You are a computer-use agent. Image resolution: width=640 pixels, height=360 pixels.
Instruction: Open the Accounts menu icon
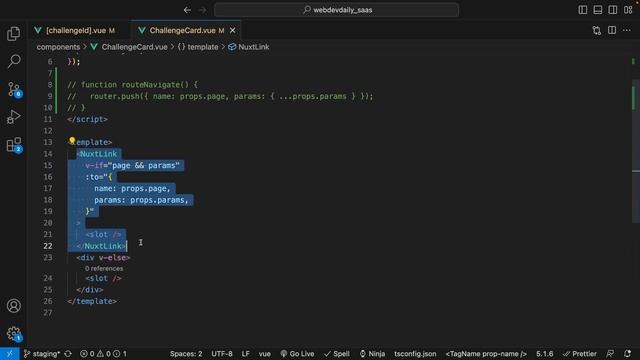(13, 305)
